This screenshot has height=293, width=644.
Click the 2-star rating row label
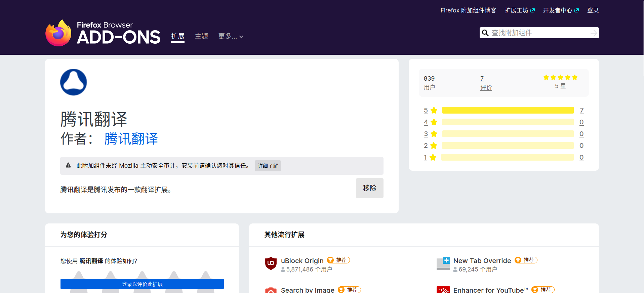click(431, 145)
